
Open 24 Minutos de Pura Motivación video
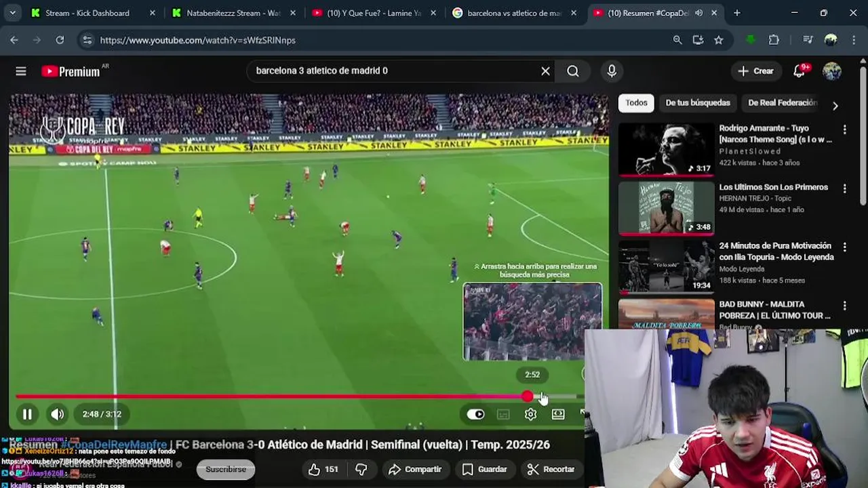[x=776, y=251]
